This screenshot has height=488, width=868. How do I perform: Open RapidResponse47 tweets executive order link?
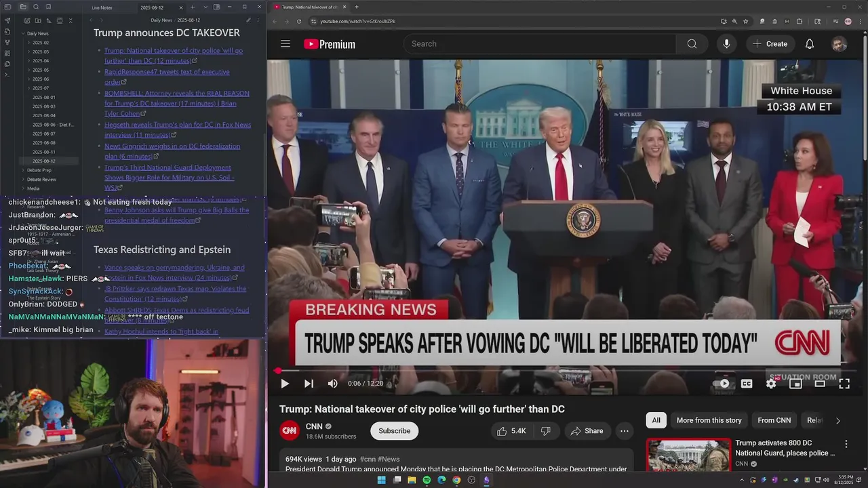(x=167, y=77)
